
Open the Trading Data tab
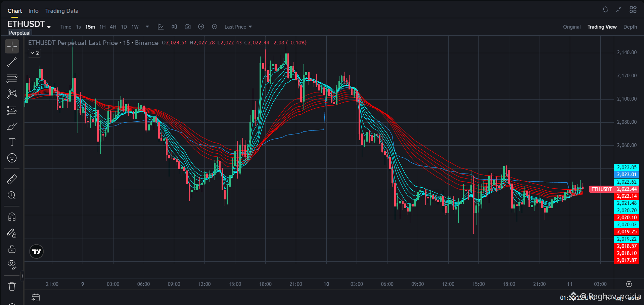point(62,11)
